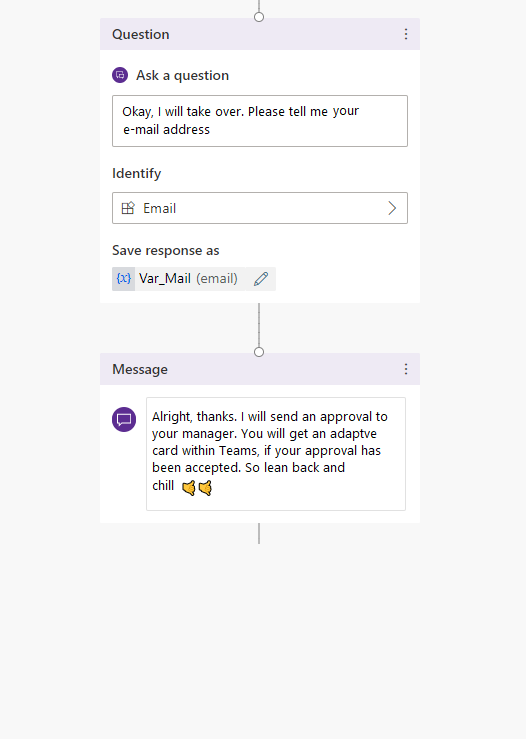Click the Message node header bar

tap(260, 369)
